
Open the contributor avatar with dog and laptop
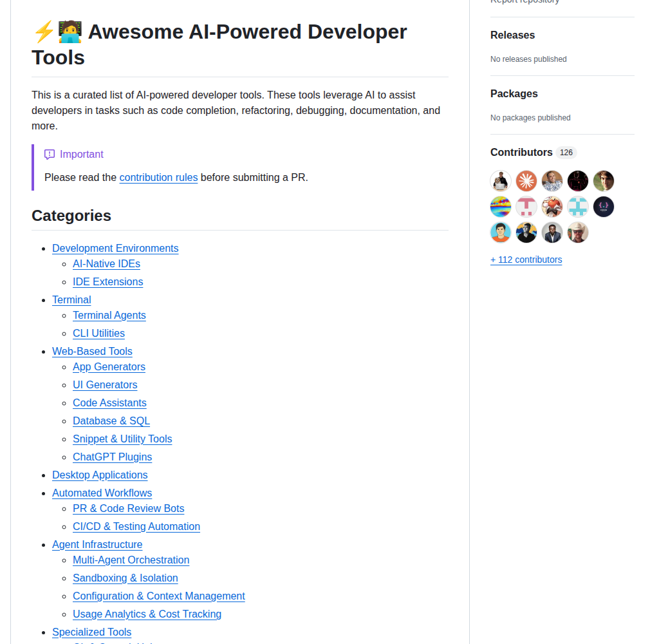tap(501, 181)
